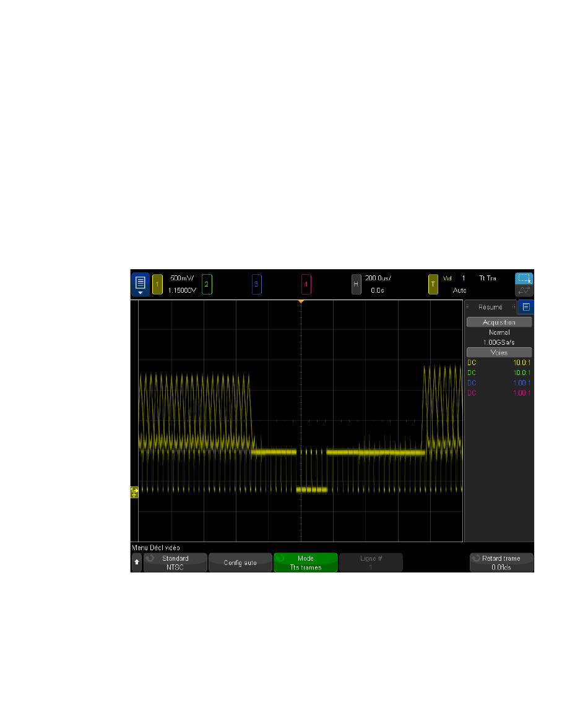Click the Vid trigger type label
Viewport: 588px width, 721px height.
click(x=447, y=278)
